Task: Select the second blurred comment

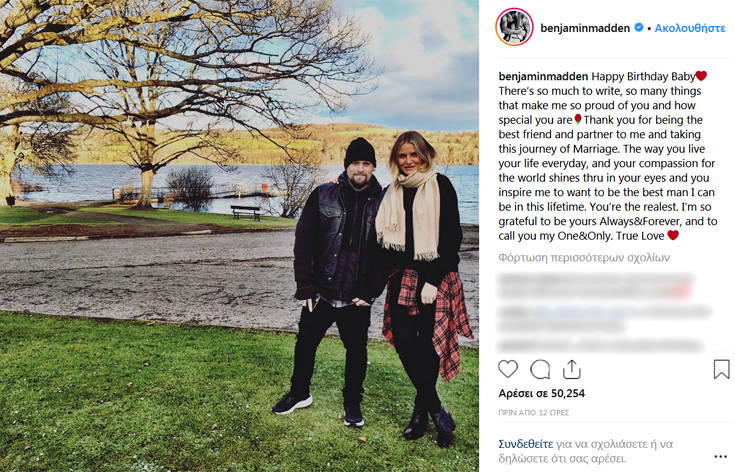Action: click(605, 319)
